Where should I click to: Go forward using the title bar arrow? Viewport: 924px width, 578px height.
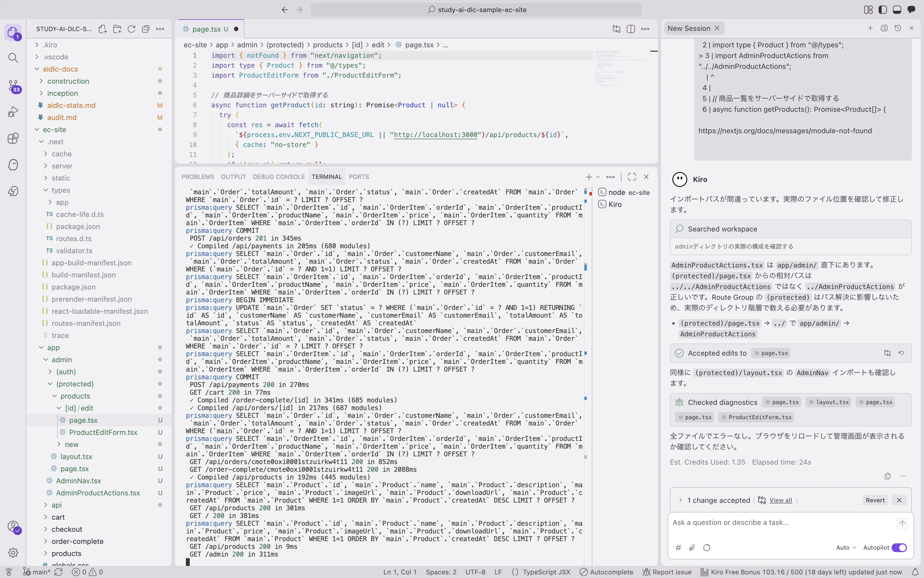[299, 10]
